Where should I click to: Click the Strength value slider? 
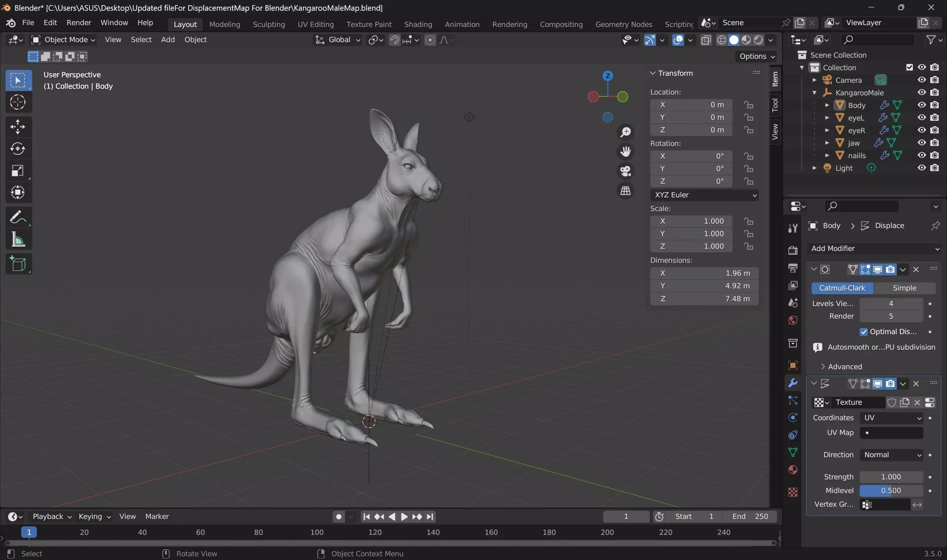[891, 477]
